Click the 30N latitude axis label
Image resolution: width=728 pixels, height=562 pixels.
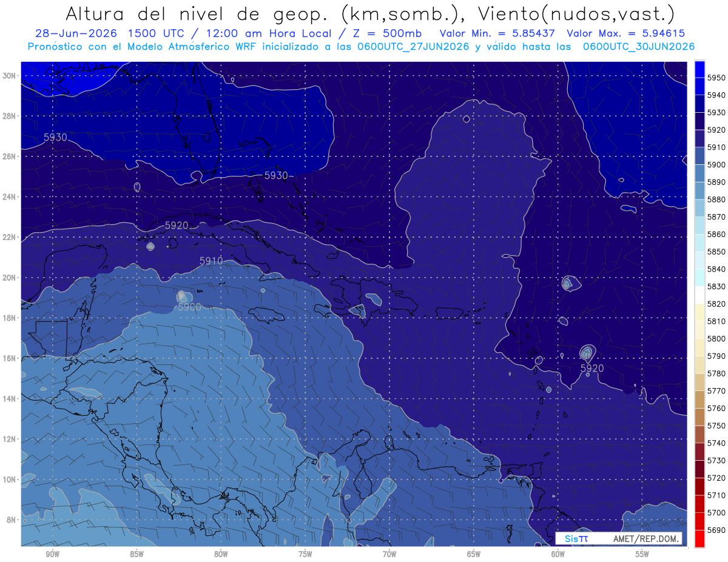10,76
